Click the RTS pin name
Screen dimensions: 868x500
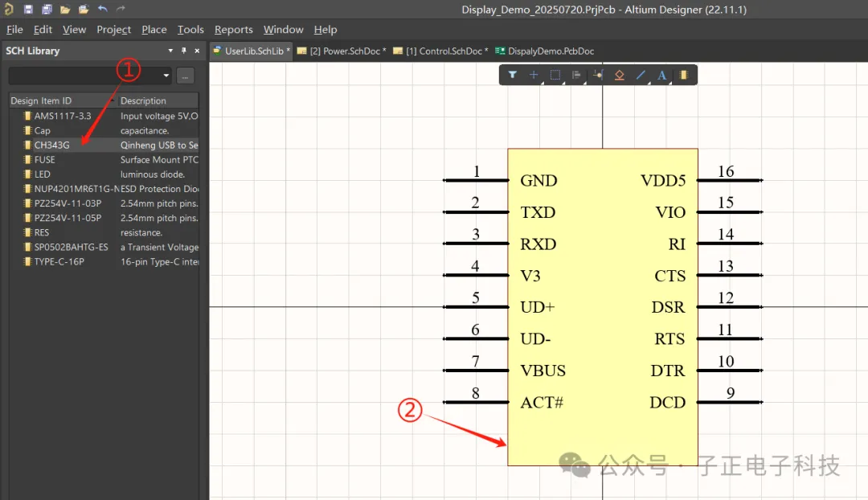click(x=669, y=339)
